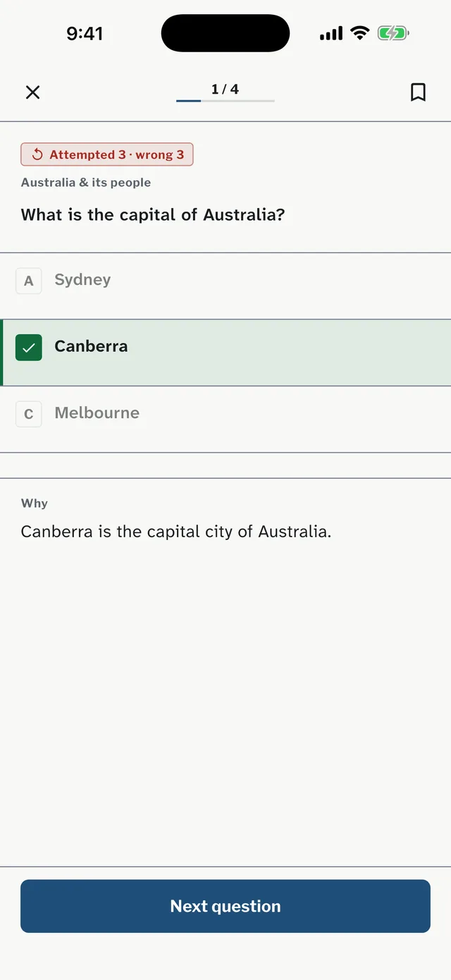Image resolution: width=451 pixels, height=980 pixels.
Task: Tap the retry arrow icon in attempts badge
Action: (x=38, y=154)
